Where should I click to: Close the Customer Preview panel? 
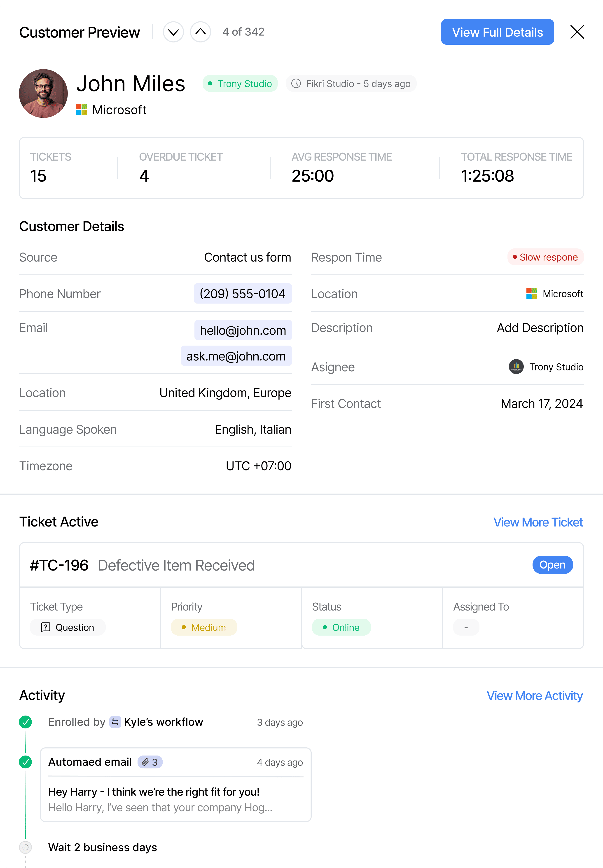click(x=577, y=32)
